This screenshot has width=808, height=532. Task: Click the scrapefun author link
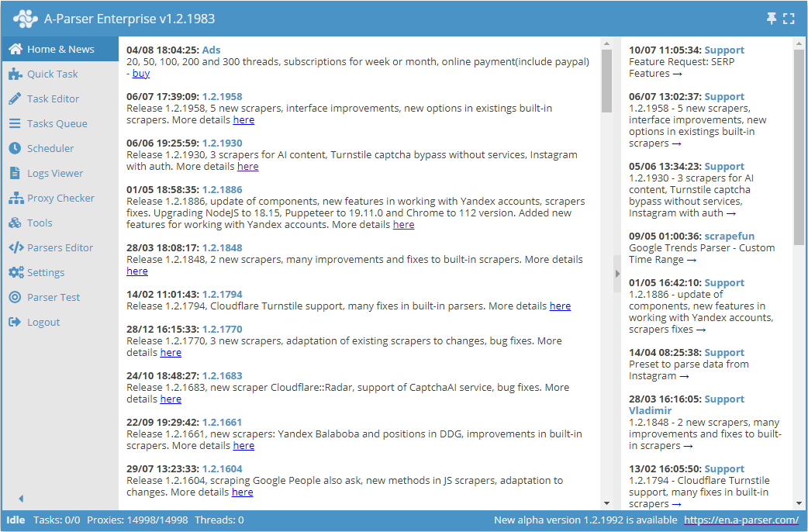tap(729, 237)
